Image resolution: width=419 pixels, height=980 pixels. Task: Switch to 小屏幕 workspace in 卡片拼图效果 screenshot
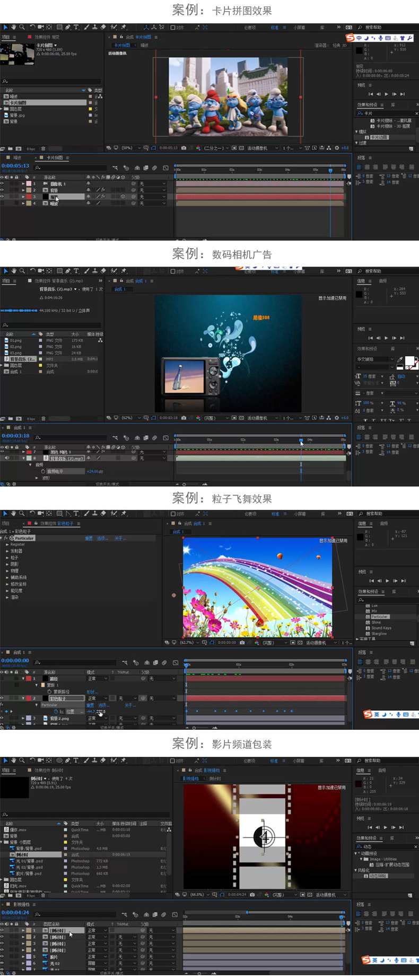(299, 27)
